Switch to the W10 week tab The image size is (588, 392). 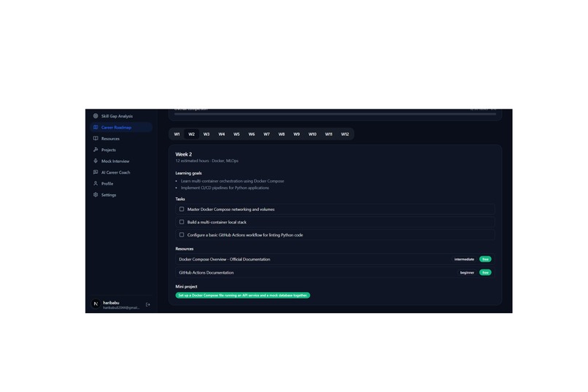312,134
